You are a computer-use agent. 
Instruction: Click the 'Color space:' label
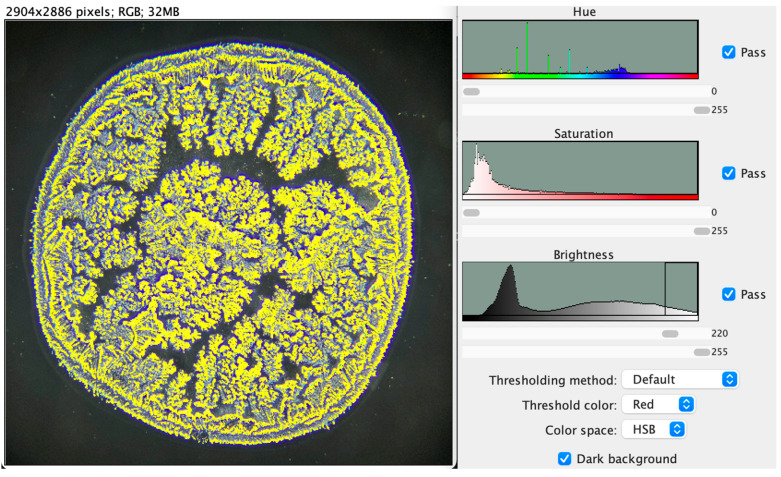tap(581, 430)
